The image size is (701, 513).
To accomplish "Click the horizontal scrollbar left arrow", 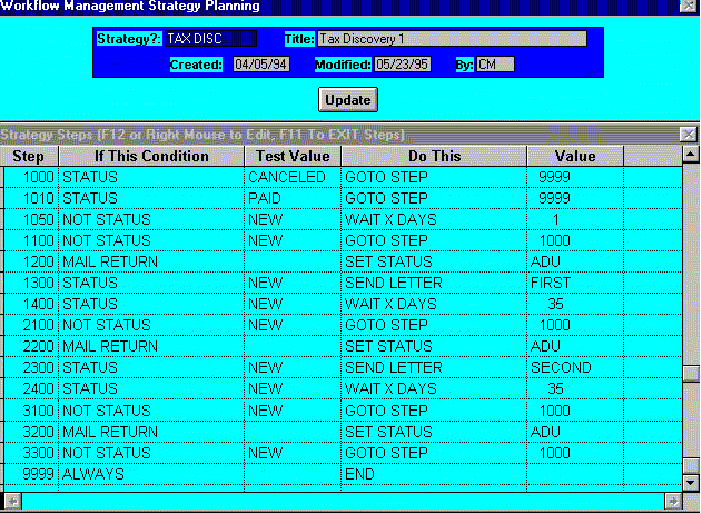I will [x=12, y=501].
